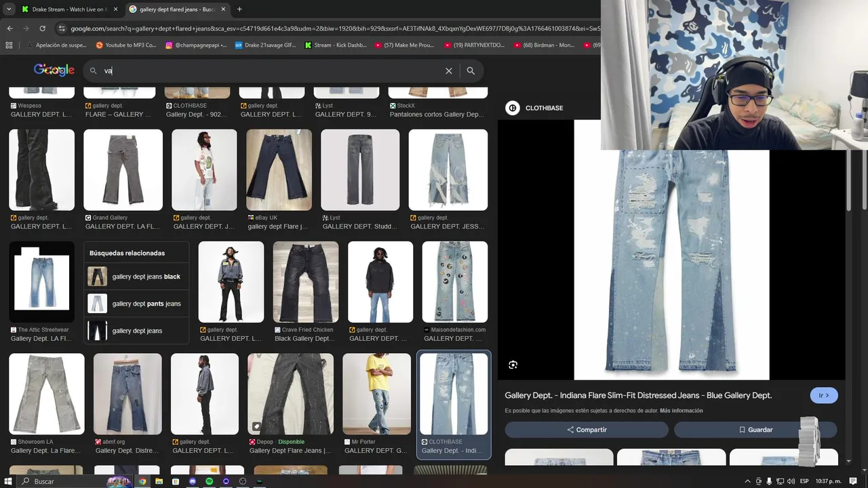Click the Compartir button

(x=587, y=430)
